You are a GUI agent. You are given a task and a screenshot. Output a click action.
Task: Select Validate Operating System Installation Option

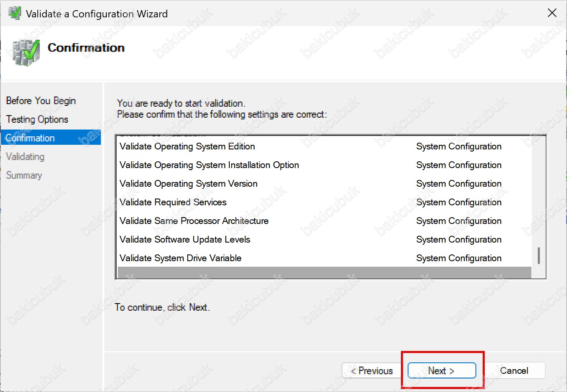pos(209,165)
